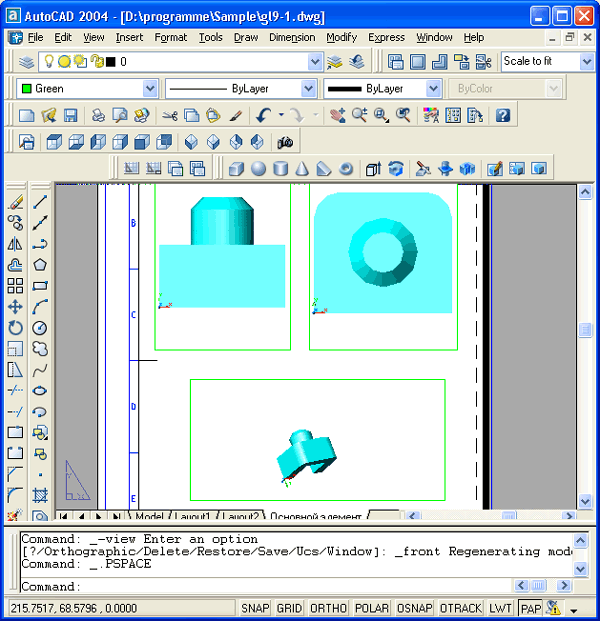This screenshot has height=621, width=600.
Task: Activate the Move tool
Action: 15,307
